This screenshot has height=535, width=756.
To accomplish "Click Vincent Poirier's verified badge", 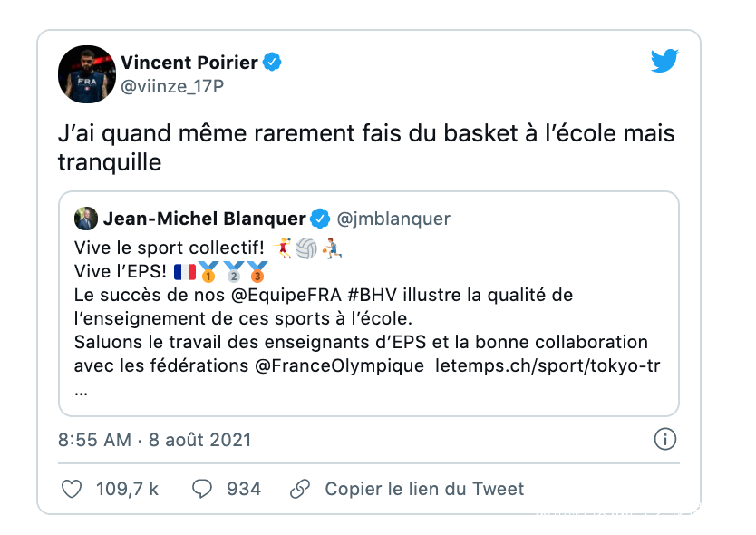I will pos(272,63).
